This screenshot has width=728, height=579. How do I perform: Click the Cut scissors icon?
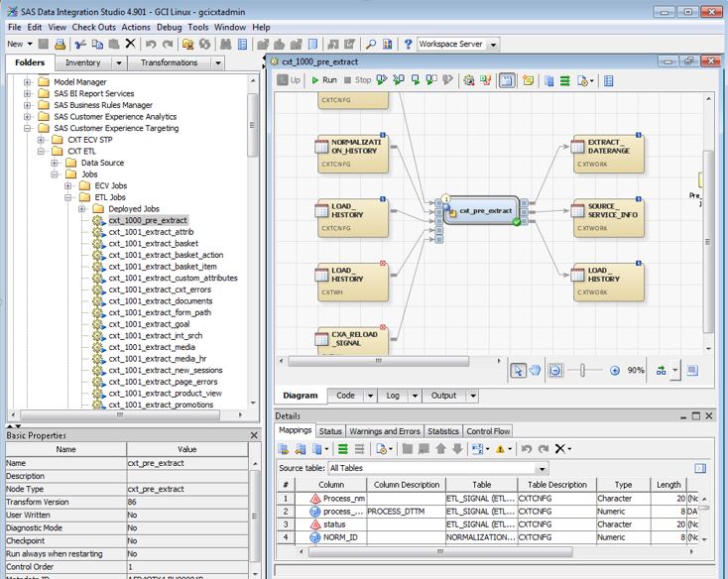click(80, 44)
